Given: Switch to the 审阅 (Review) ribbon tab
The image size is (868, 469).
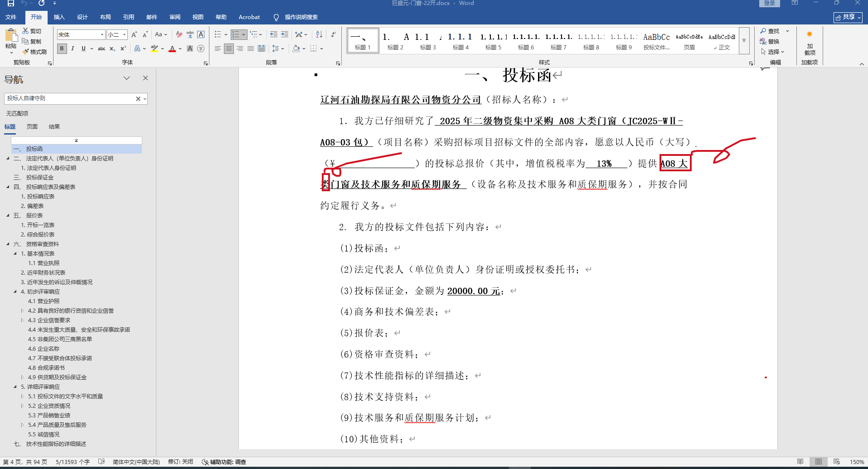Looking at the screenshot, I should [x=175, y=17].
